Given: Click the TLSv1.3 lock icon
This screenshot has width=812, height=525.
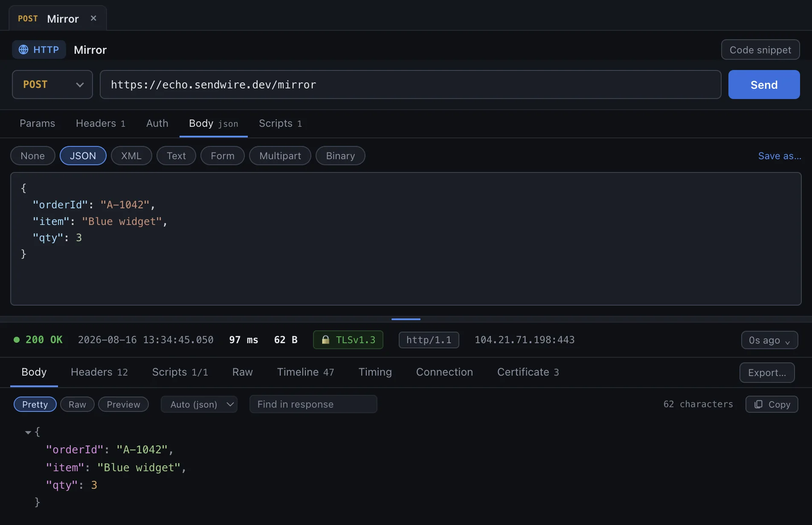Looking at the screenshot, I should tap(325, 340).
